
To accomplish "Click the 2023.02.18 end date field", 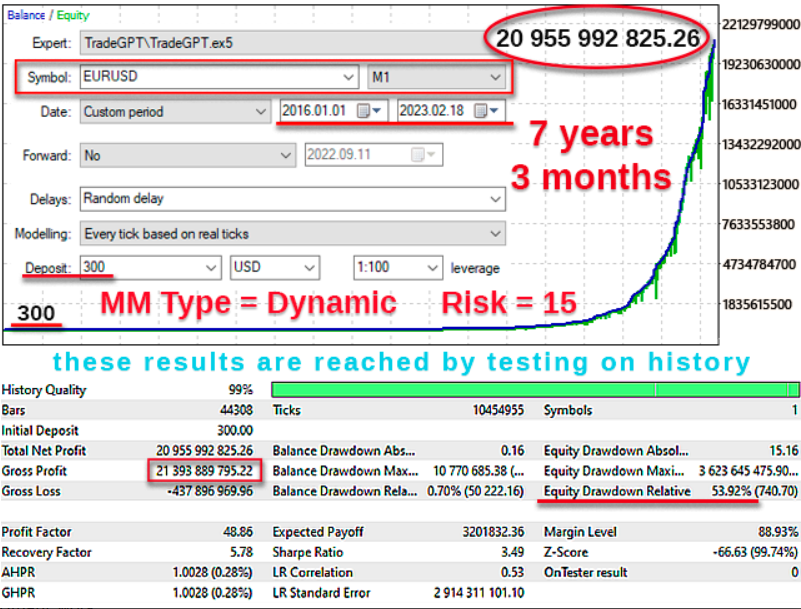I will click(x=432, y=111).
